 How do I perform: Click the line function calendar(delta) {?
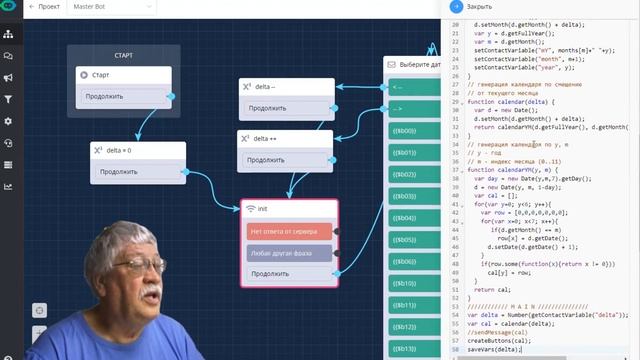point(511,102)
